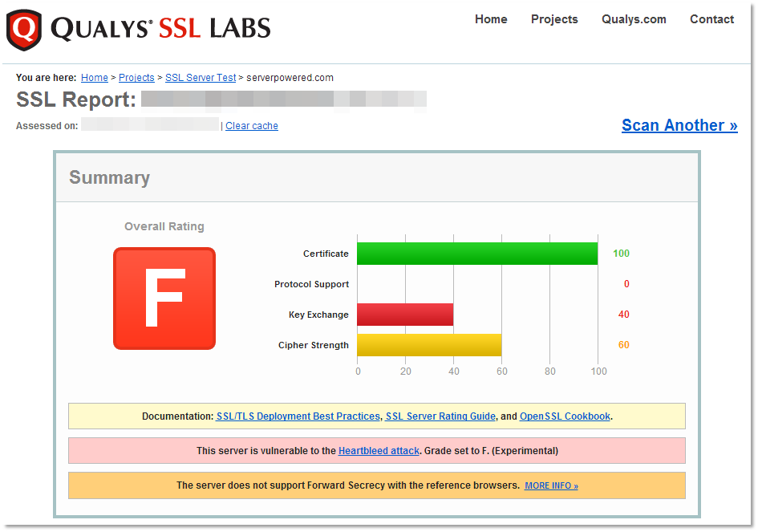Click the serverpowered.com breadcrumb text

click(290, 77)
